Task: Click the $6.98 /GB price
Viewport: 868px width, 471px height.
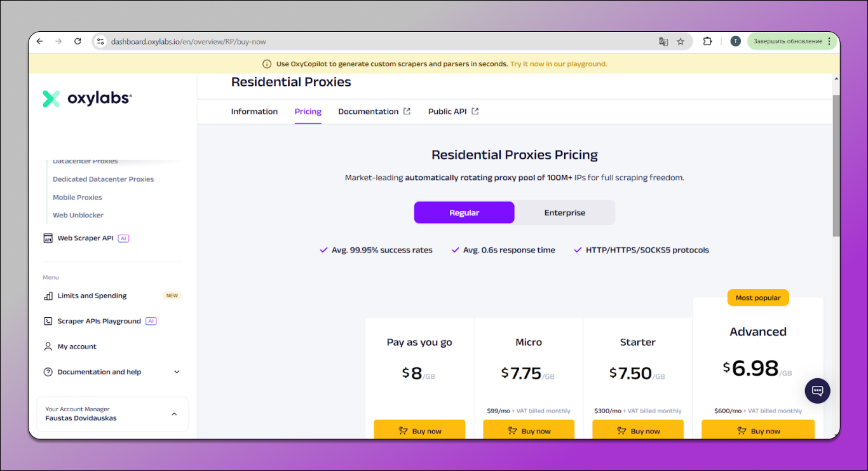Action: pos(757,369)
